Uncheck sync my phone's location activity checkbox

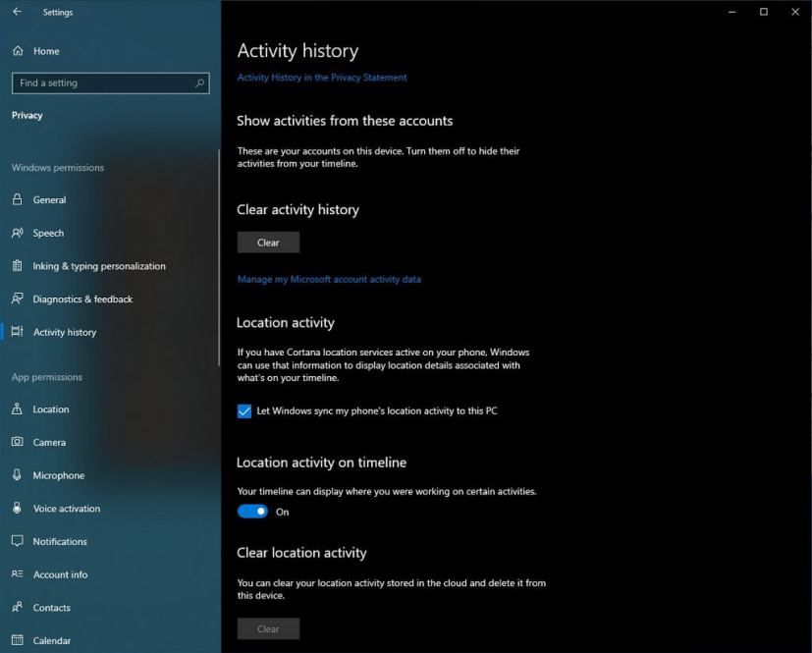pos(244,411)
